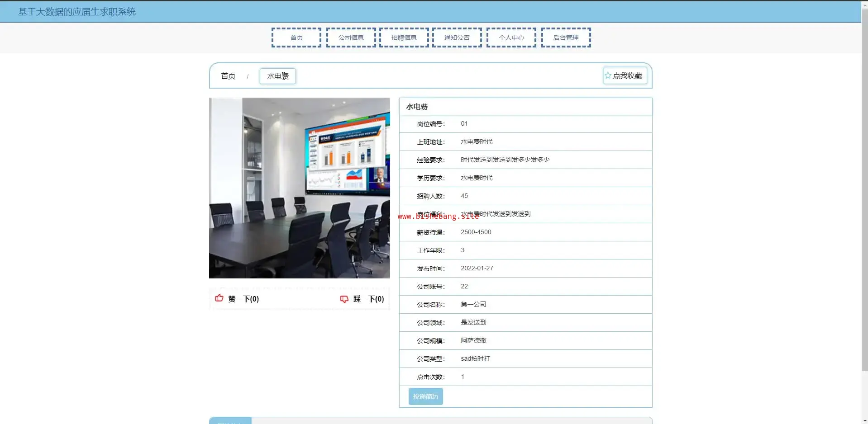The height and width of the screenshot is (424, 868).
Task: Go to 公司信息 in navigation
Action: tap(351, 38)
